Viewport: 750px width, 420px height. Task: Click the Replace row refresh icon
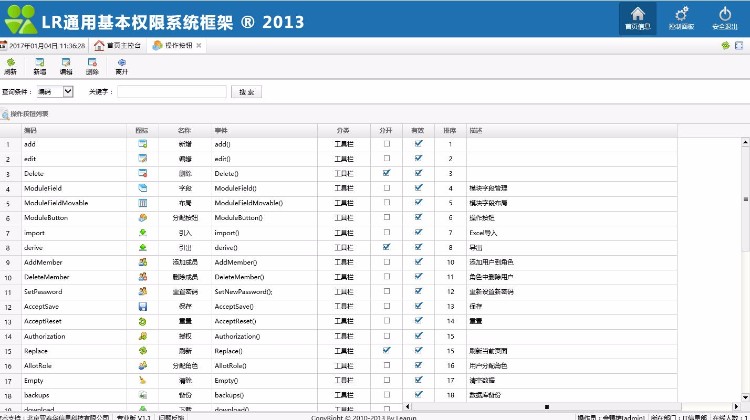(143, 351)
